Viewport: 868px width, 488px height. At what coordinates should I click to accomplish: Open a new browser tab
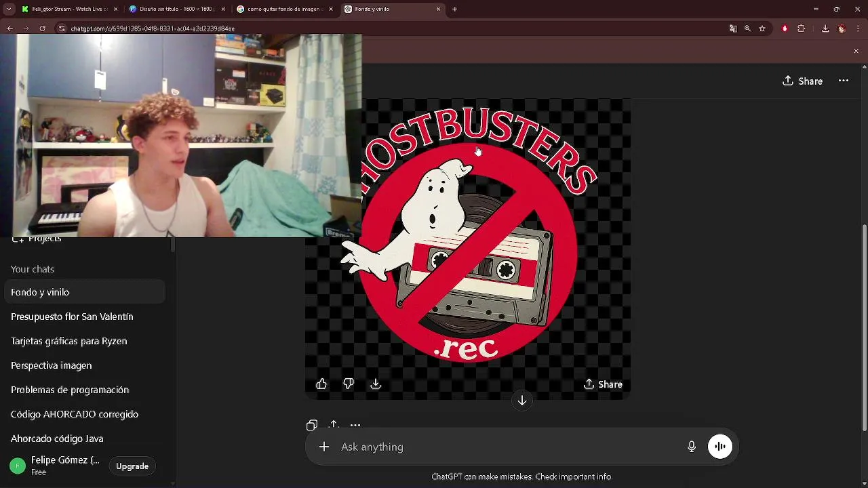pyautogui.click(x=454, y=9)
